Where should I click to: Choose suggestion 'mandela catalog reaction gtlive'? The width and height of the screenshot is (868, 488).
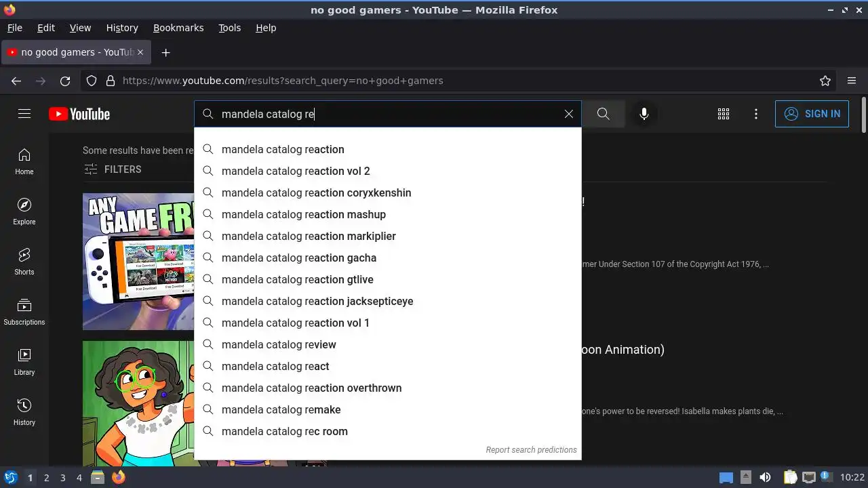pyautogui.click(x=388, y=279)
